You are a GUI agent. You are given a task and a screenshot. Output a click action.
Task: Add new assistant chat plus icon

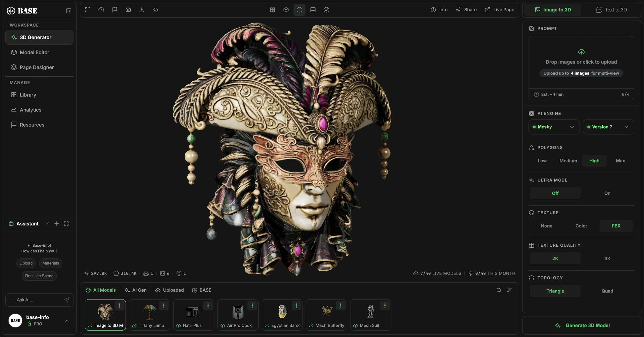point(56,224)
